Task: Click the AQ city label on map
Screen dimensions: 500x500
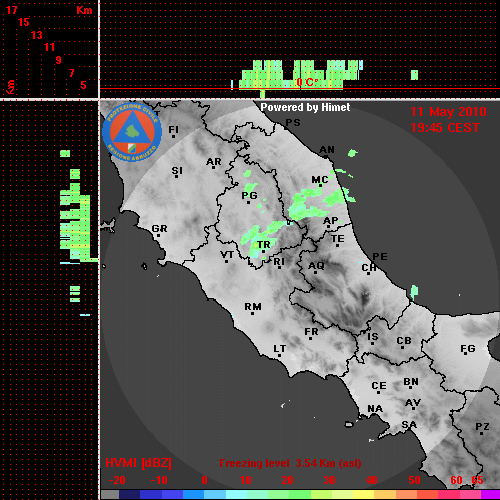Action: pyautogui.click(x=316, y=265)
